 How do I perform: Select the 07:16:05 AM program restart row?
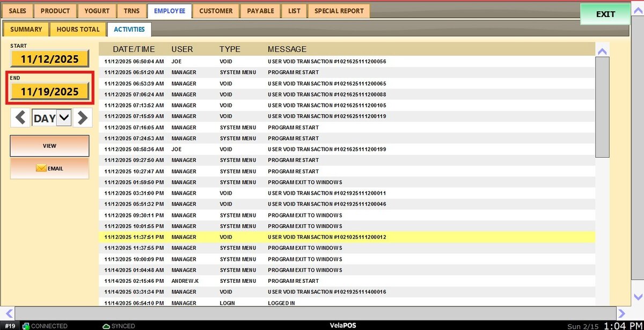coord(347,127)
